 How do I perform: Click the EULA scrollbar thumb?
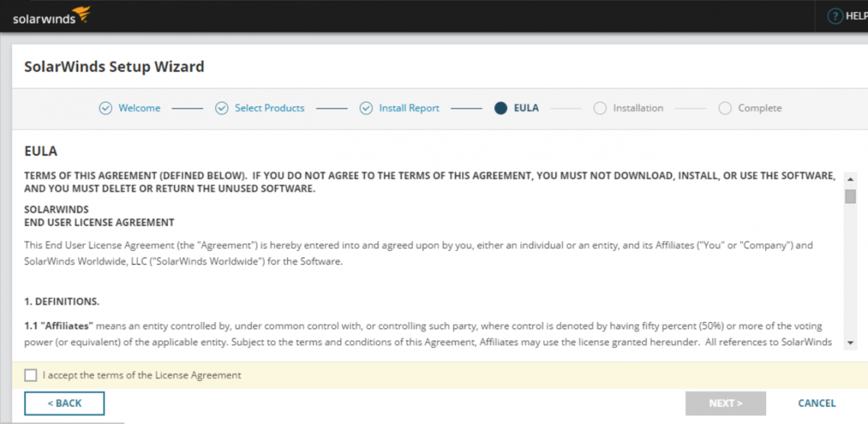(850, 196)
